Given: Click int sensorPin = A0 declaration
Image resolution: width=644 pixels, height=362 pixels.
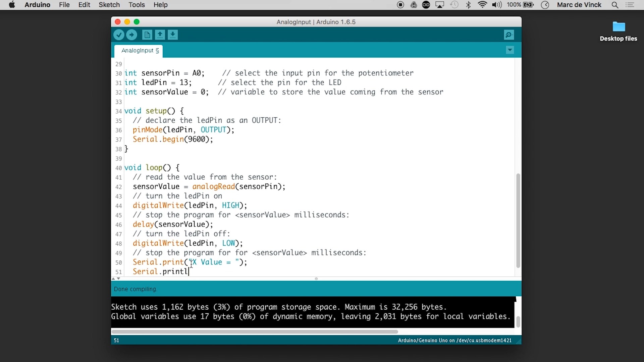Looking at the screenshot, I should tap(164, 73).
